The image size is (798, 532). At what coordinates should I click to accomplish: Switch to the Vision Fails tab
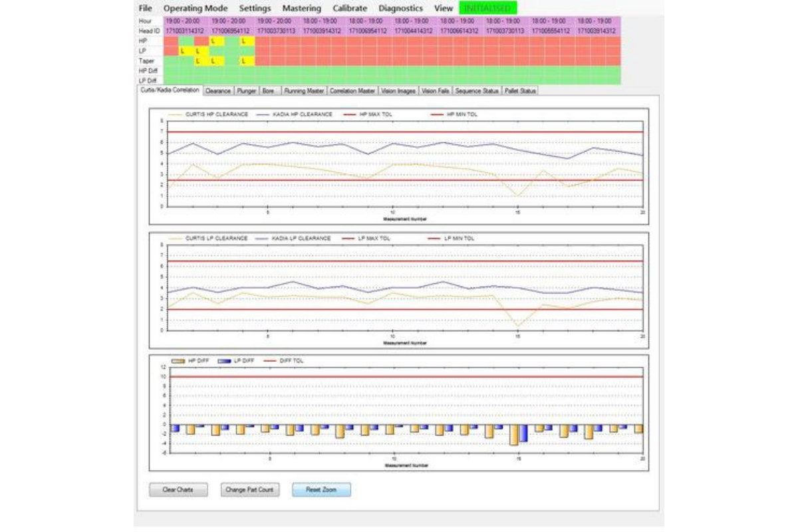(436, 90)
